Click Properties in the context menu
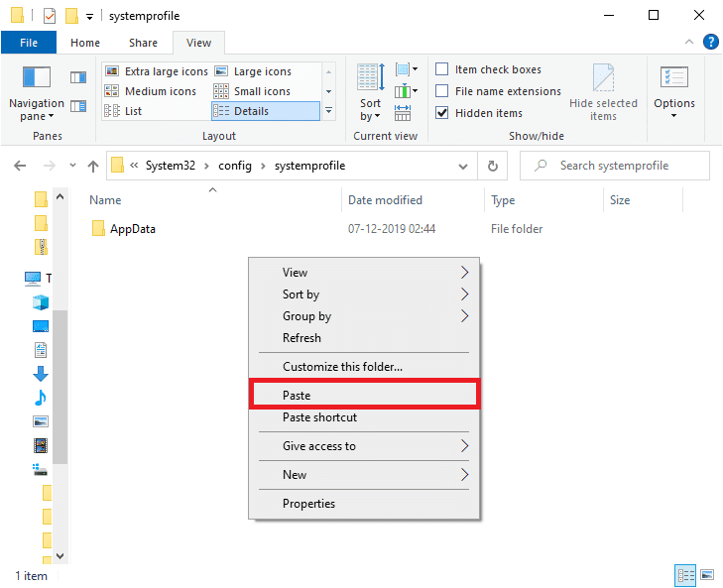Screen dimensions: 723x588 tap(308, 504)
